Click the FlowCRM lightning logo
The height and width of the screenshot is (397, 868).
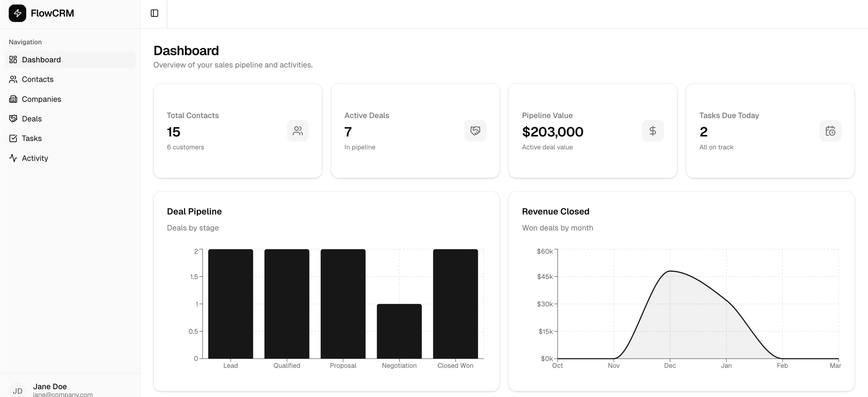click(x=18, y=13)
